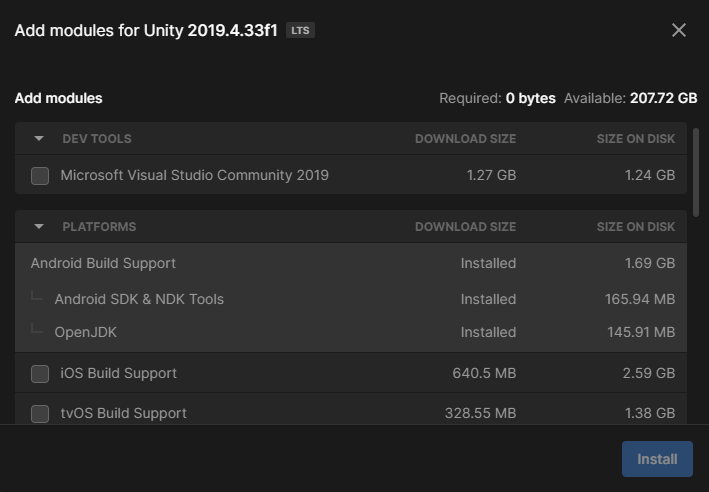The image size is (709, 492).
Task: Click Installed status for Android SDK & NDK
Action: pos(488,299)
